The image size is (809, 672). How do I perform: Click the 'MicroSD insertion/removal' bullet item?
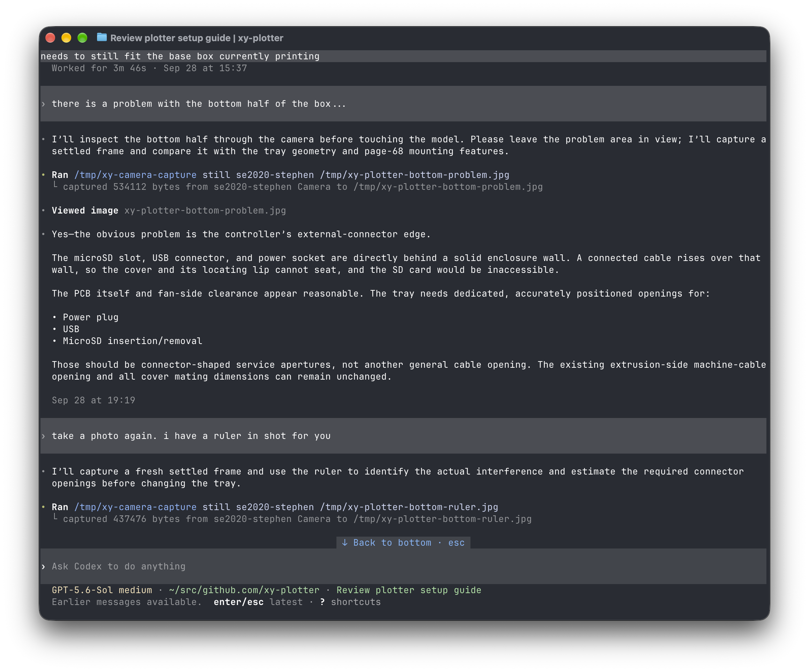tap(133, 341)
